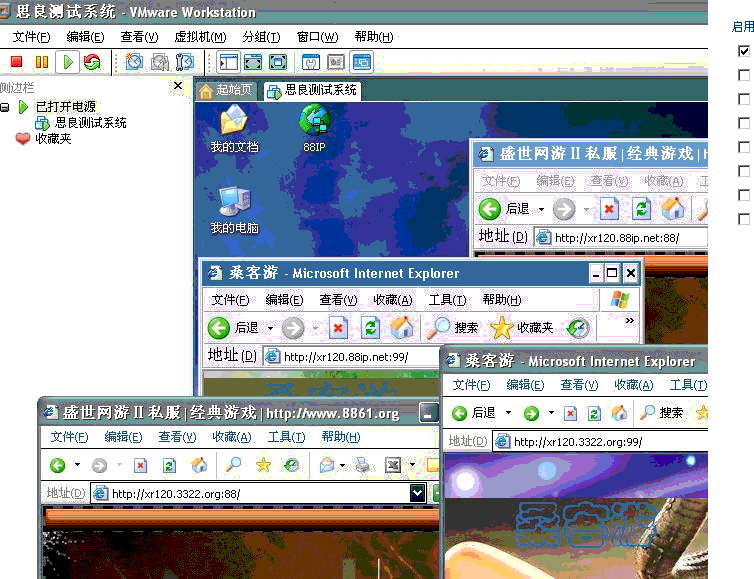
Task: Open VMware 虚拟机(M) menu
Action: click(x=200, y=37)
